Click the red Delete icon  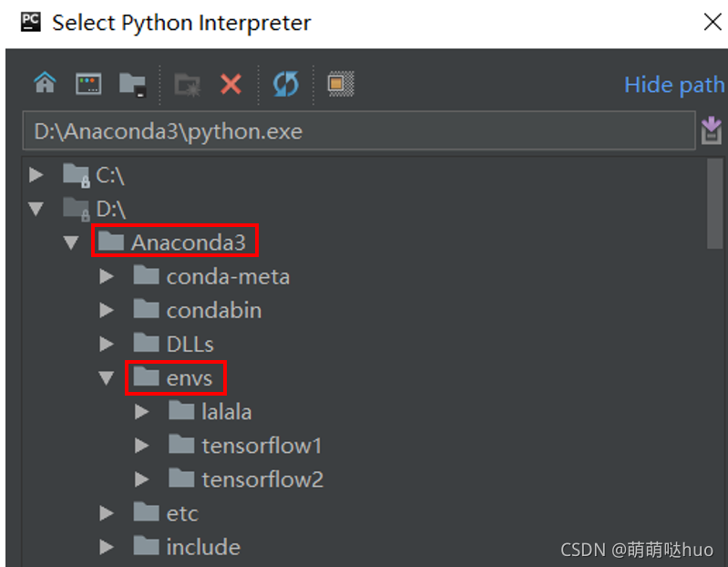click(x=231, y=85)
